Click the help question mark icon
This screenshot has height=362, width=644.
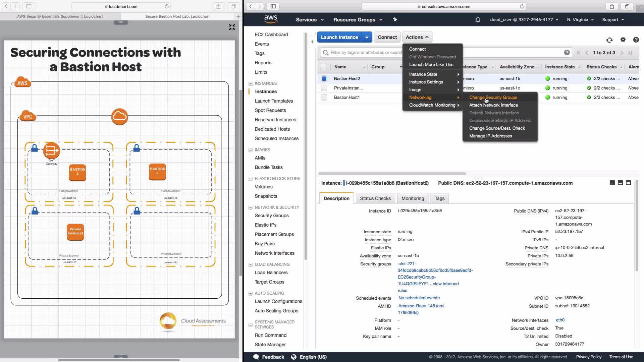(x=636, y=40)
